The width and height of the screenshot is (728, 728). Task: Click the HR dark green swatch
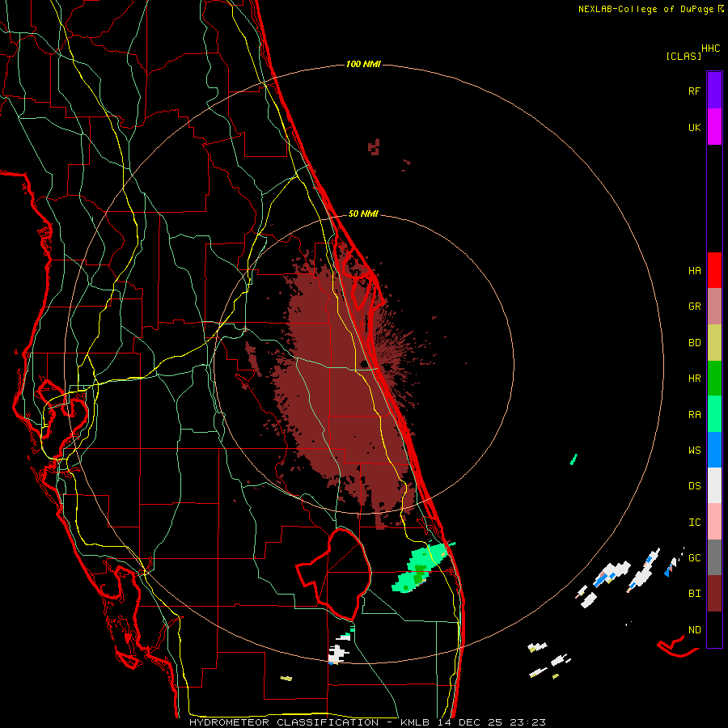714,379
